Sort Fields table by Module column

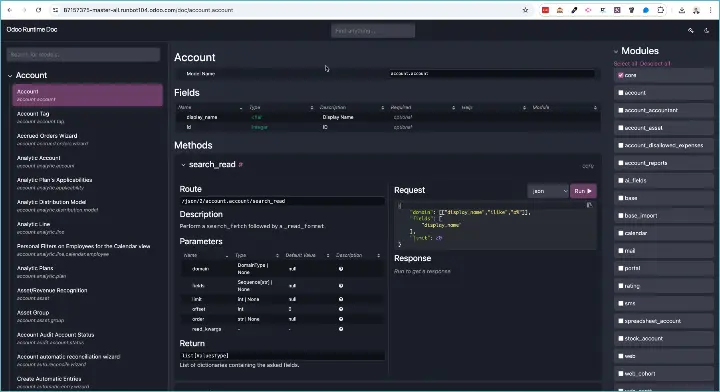pyautogui.click(x=565, y=107)
